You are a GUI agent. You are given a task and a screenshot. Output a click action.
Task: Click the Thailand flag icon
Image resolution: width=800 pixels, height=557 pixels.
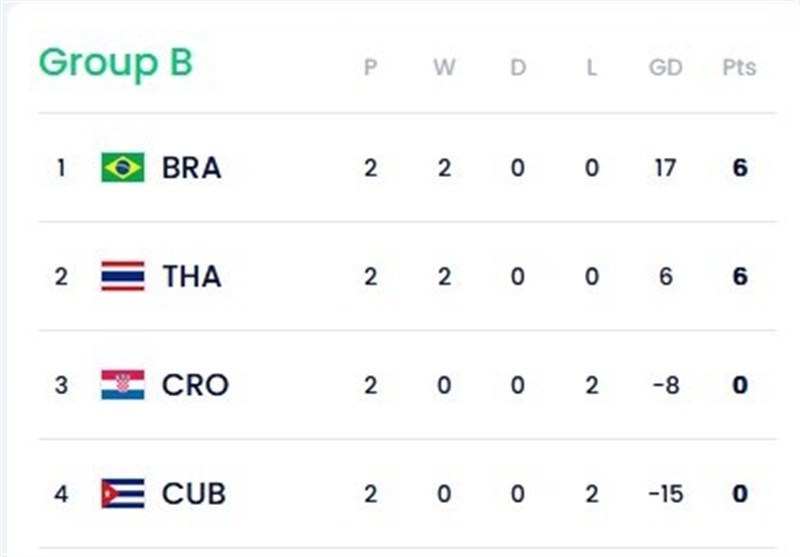pos(122,276)
